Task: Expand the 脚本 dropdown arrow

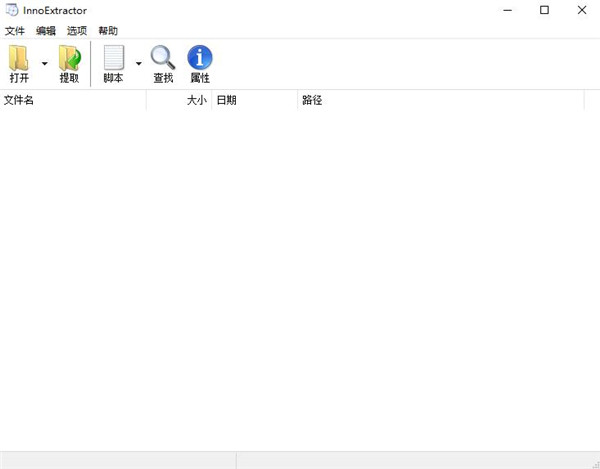Action: tap(139, 64)
